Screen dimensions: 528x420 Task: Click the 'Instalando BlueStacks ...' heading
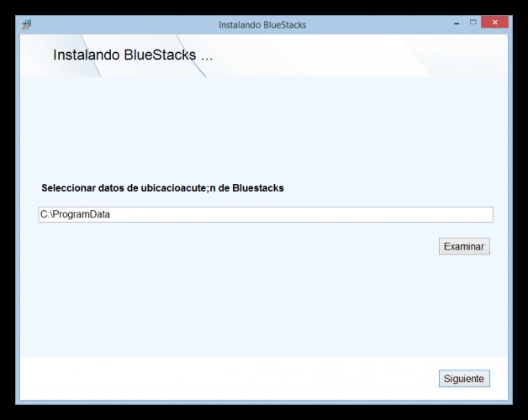[133, 55]
